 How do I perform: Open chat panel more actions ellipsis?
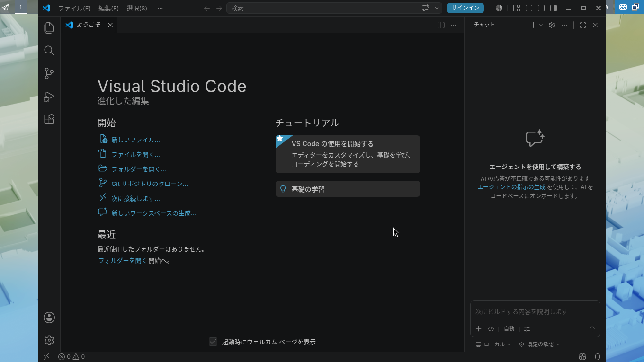click(x=564, y=25)
